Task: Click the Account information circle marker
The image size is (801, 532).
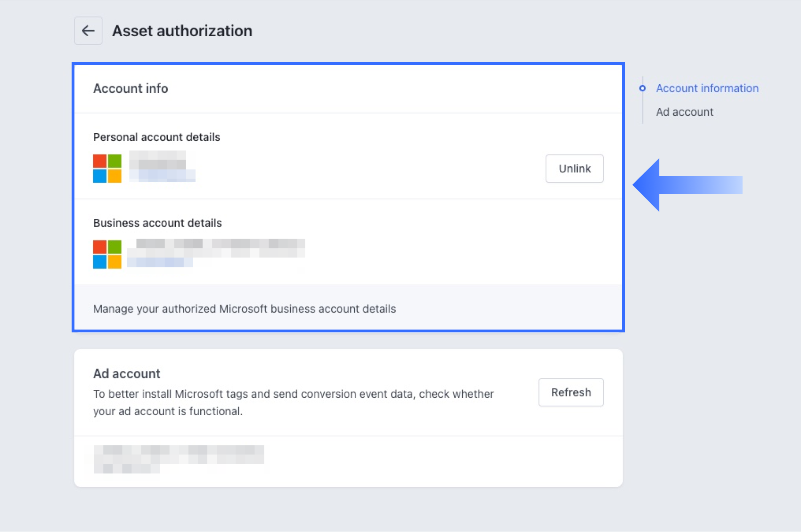Action: point(642,89)
